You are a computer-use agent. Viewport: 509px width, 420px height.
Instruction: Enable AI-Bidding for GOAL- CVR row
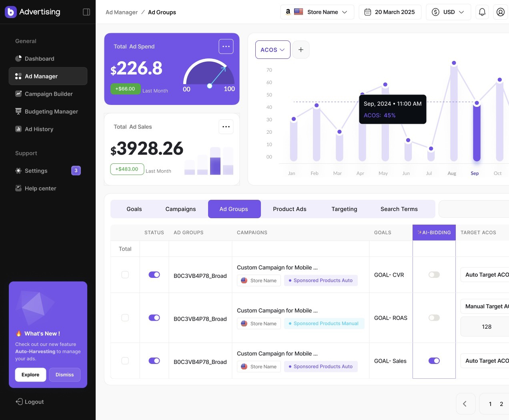(x=434, y=275)
